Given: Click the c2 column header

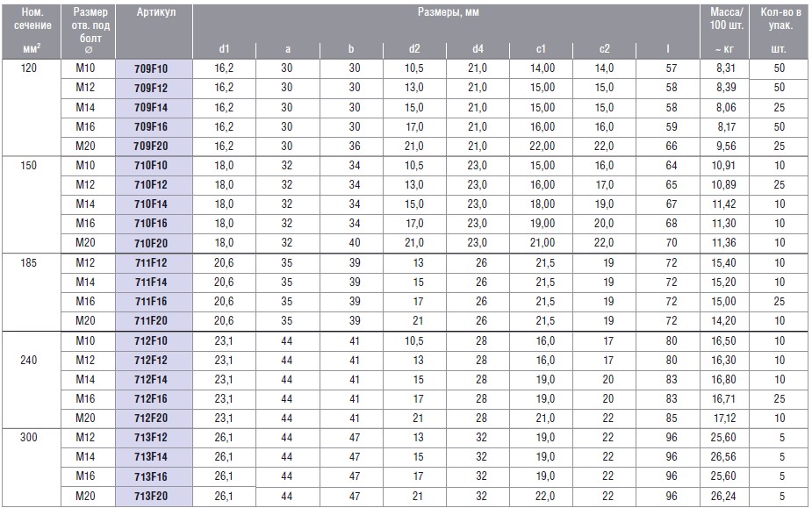Looking at the screenshot, I should click(604, 49).
